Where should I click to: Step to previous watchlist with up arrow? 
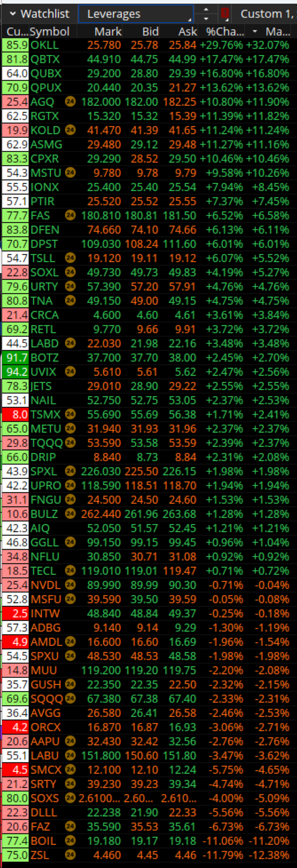point(206,10)
